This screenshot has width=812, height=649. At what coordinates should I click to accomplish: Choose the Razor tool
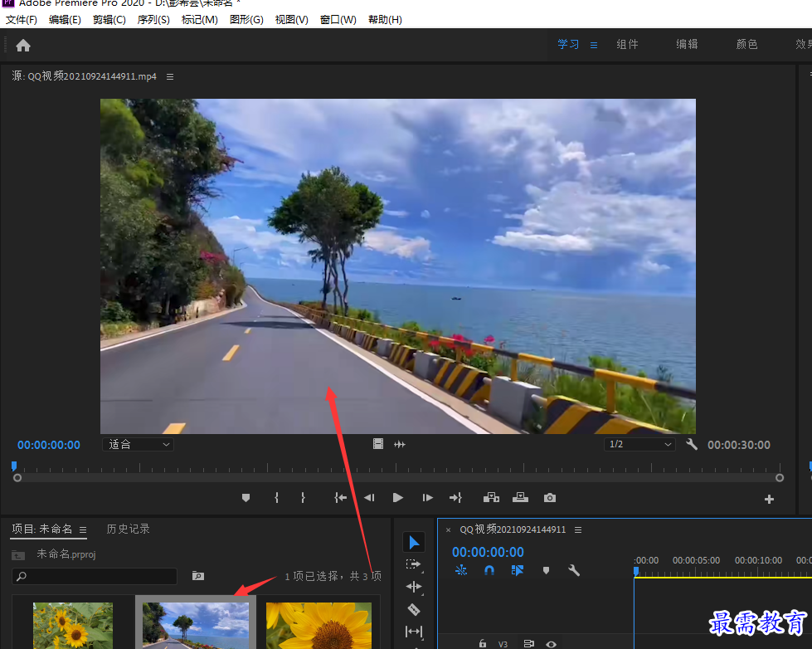pos(413,609)
